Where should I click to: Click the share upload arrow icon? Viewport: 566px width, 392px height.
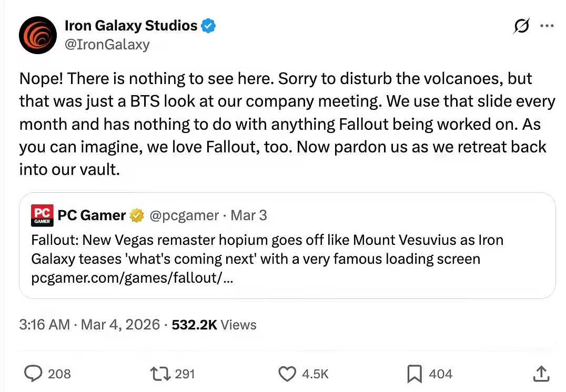pyautogui.click(x=540, y=374)
